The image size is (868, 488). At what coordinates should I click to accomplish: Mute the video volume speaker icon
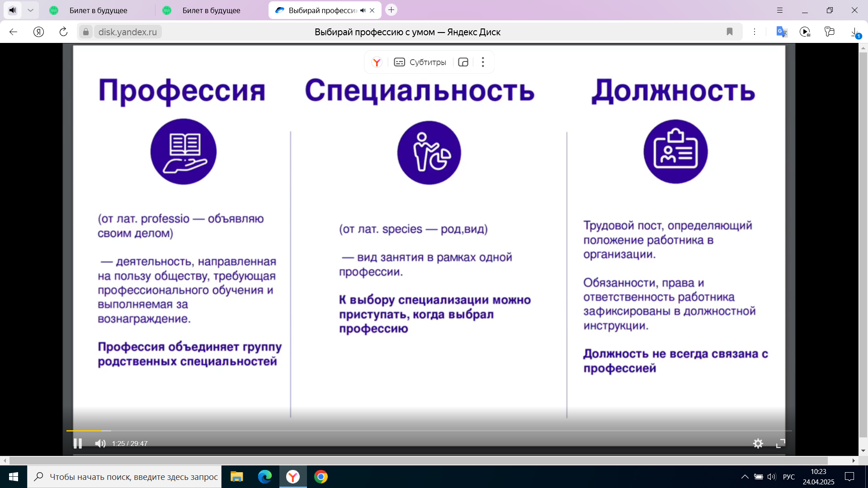click(x=100, y=443)
